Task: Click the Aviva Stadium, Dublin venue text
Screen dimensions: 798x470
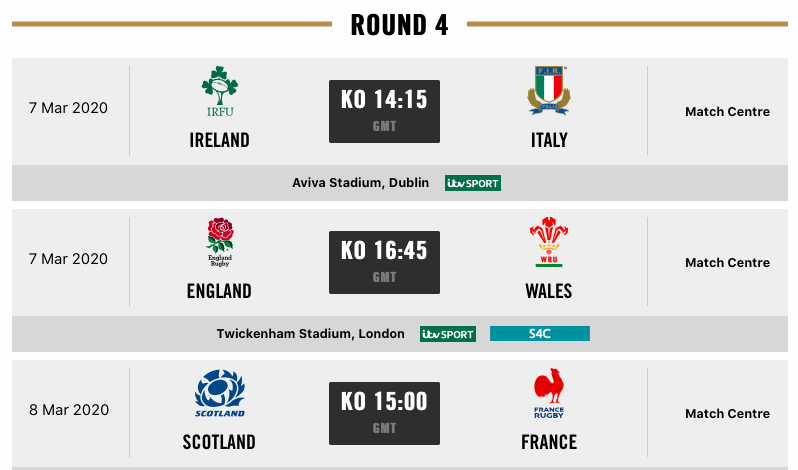Action: (360, 183)
